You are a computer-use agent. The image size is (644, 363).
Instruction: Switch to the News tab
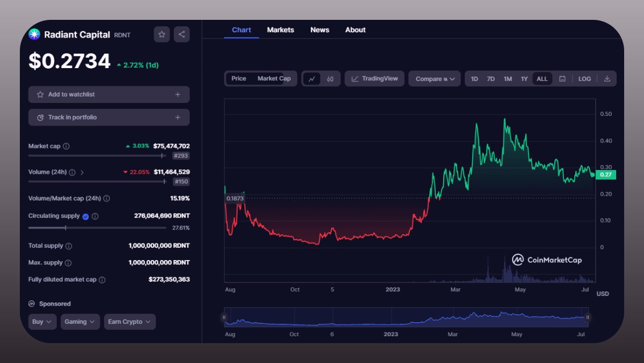320,30
